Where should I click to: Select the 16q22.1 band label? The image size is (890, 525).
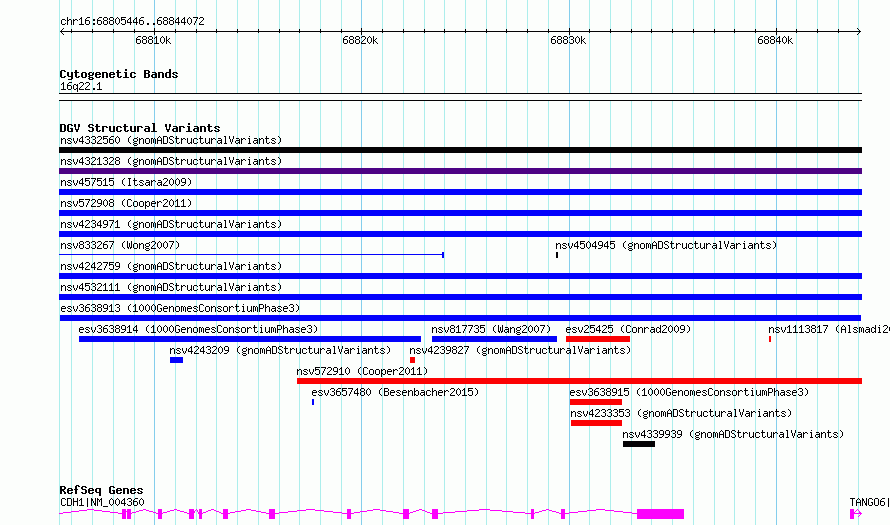(x=81, y=86)
